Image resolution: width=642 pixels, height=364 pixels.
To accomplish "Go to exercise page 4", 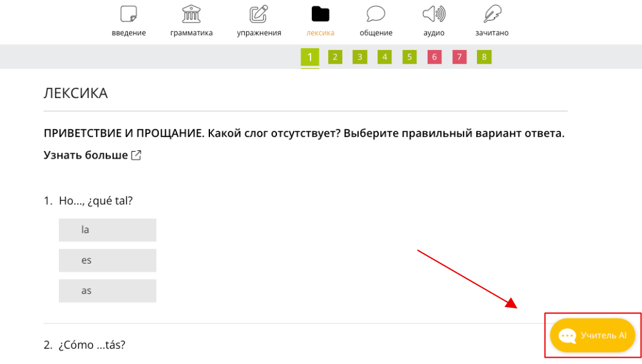I will [x=385, y=57].
